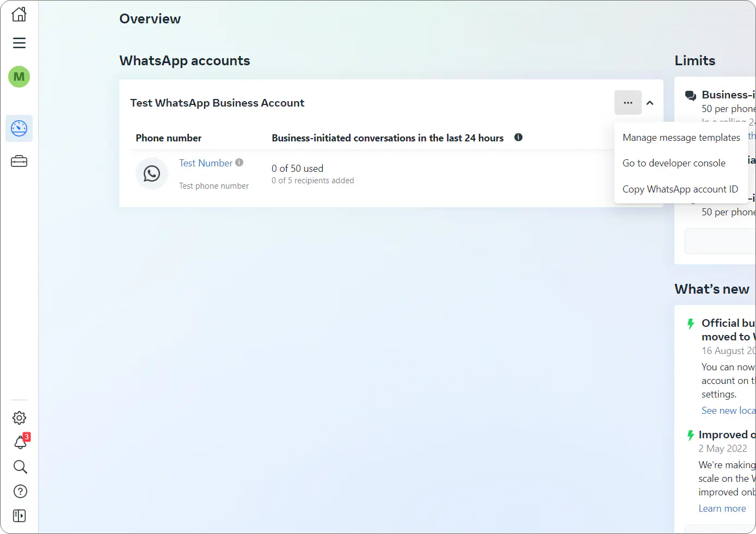View notifications bell with 3 badge
The image size is (756, 534).
pyautogui.click(x=21, y=442)
